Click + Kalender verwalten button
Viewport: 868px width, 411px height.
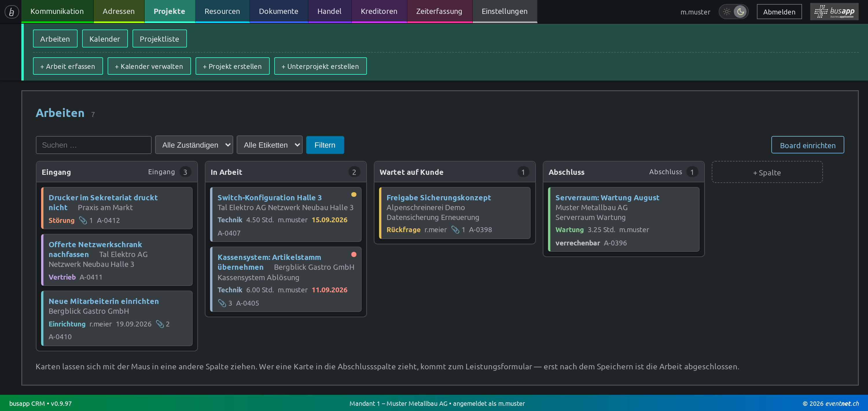tap(149, 66)
